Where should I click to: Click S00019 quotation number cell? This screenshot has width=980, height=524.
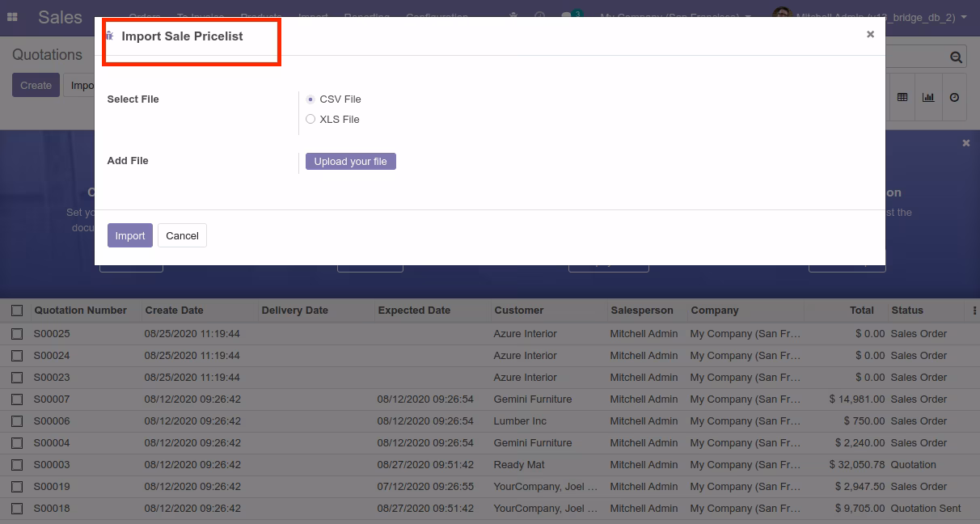tap(52, 487)
